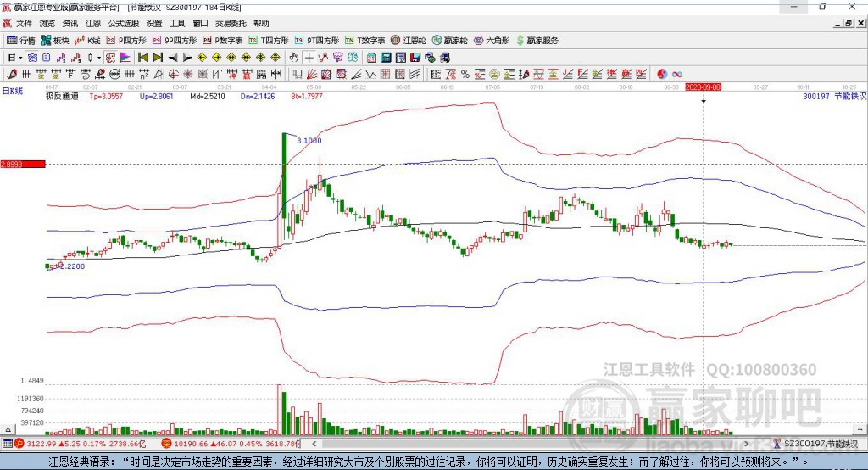Screen dimensions: 868x470
Task: Click the Bt=1.7977 indicator value
Action: click(x=307, y=96)
